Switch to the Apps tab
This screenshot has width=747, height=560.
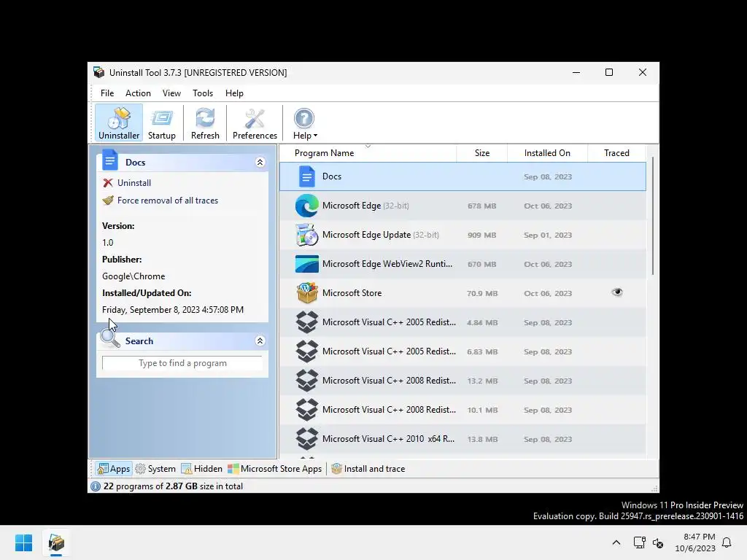coord(113,469)
